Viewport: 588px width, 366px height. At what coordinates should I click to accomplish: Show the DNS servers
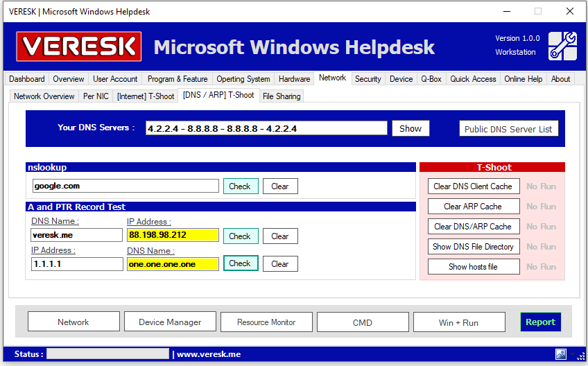pyautogui.click(x=410, y=128)
